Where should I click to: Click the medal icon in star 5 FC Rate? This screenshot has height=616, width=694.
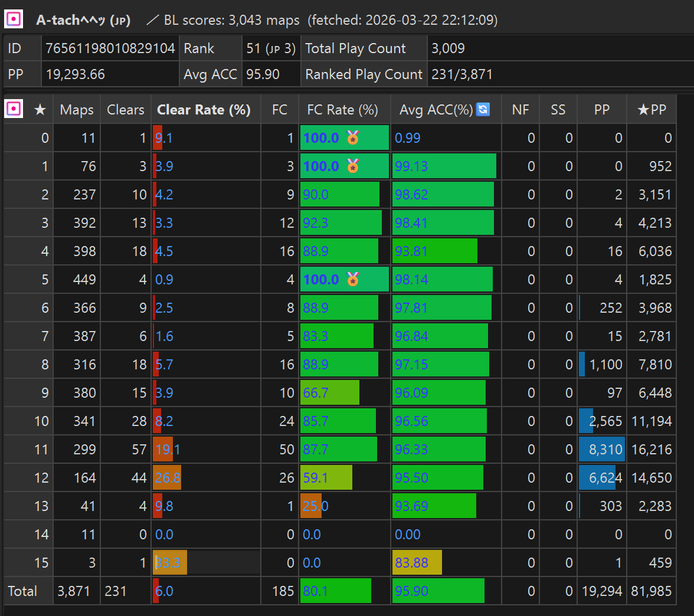(x=353, y=279)
